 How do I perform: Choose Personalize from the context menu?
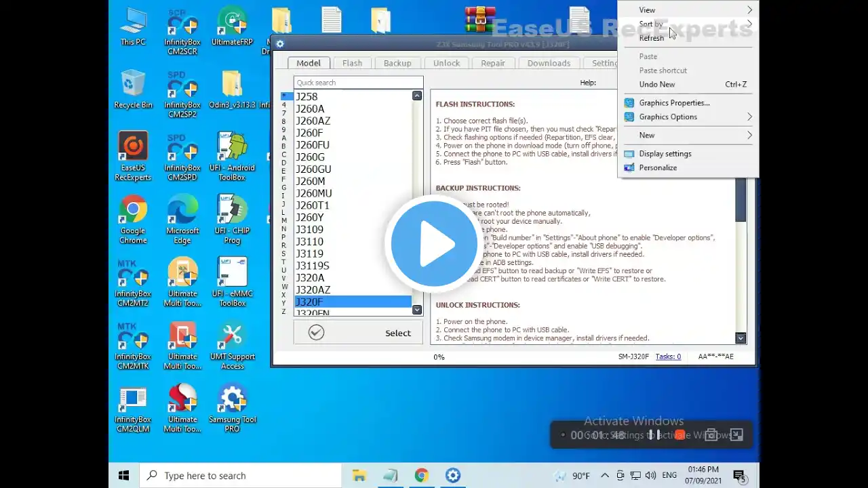tap(688, 167)
